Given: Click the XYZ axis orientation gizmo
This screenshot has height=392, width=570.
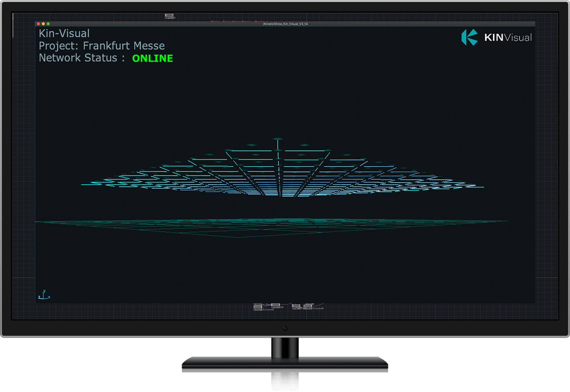Looking at the screenshot, I should [x=44, y=295].
